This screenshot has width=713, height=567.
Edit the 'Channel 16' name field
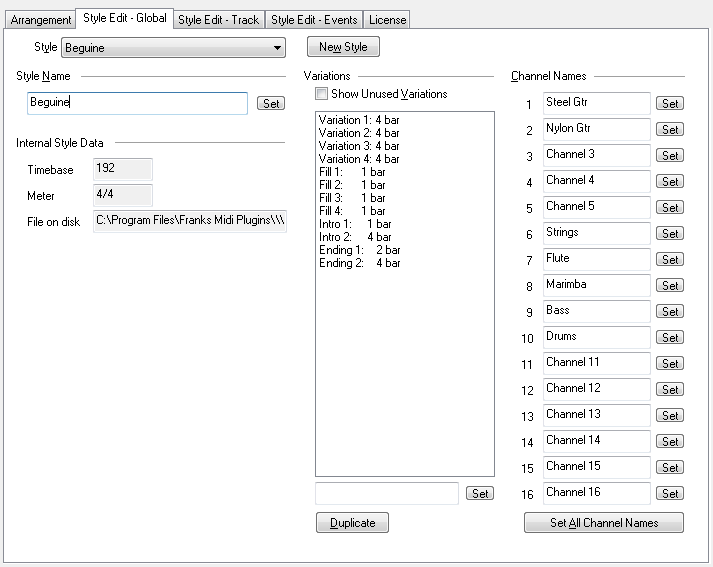(x=597, y=493)
